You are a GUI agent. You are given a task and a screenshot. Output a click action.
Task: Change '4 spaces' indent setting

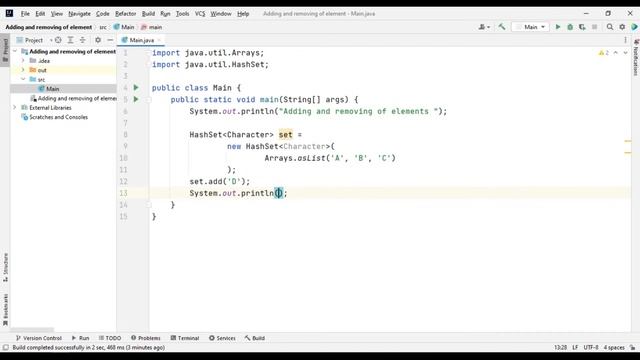point(614,347)
